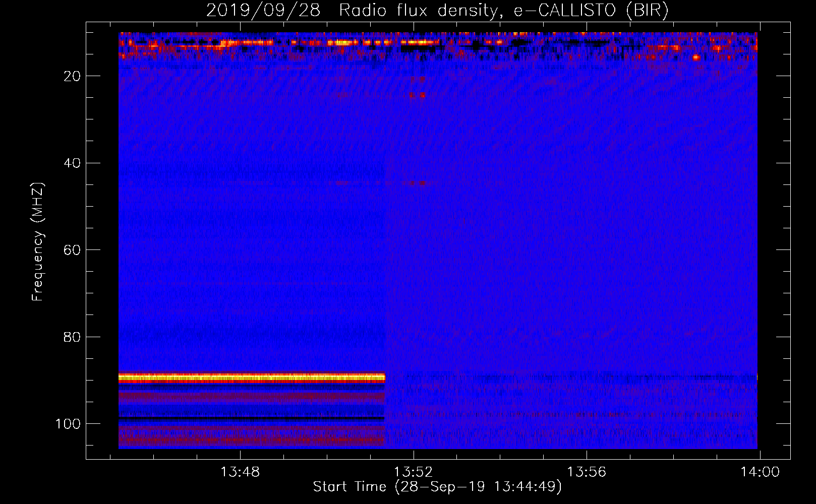Screen dimensions: 816x504
Task: Click the 'Frequency (MHZ)' y-axis label
Action: pos(38,242)
